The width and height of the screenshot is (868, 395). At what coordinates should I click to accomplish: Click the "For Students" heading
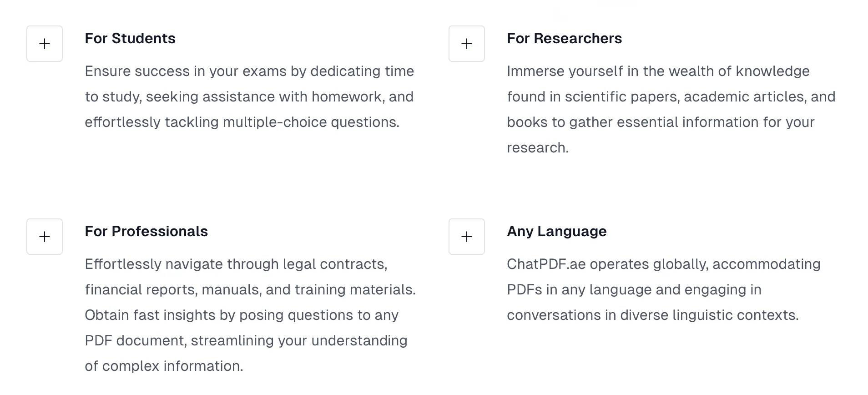[130, 39]
